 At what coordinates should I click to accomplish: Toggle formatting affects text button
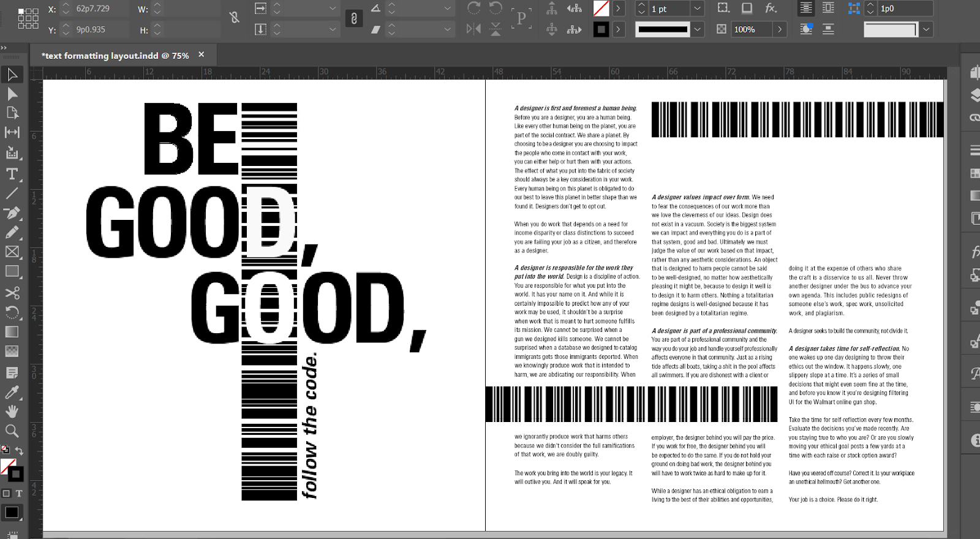(x=19, y=493)
